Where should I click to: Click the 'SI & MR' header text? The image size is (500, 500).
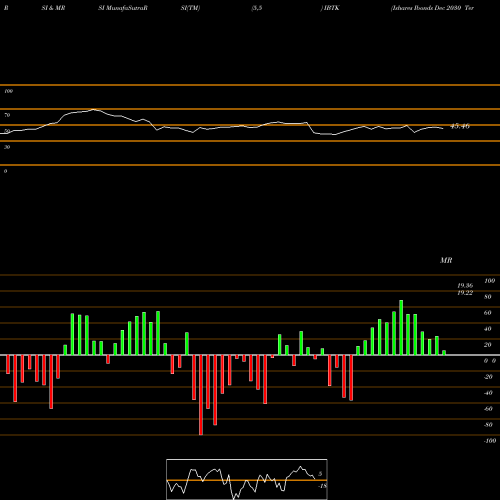pos(53,8)
